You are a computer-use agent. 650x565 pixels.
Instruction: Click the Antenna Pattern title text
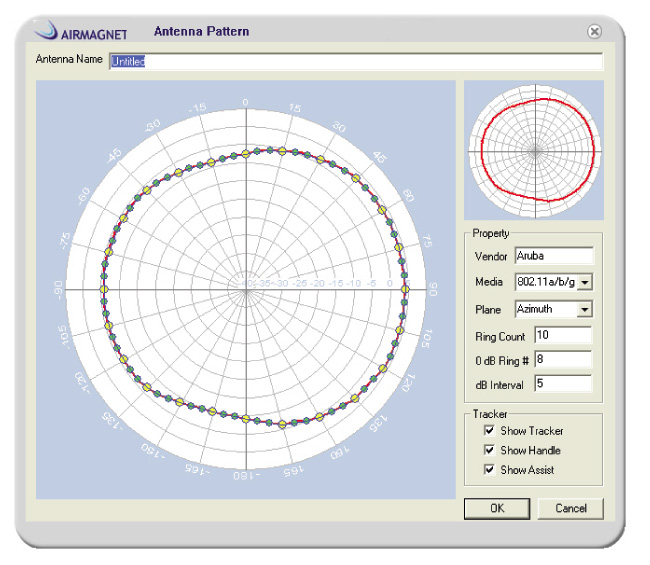coord(201,32)
